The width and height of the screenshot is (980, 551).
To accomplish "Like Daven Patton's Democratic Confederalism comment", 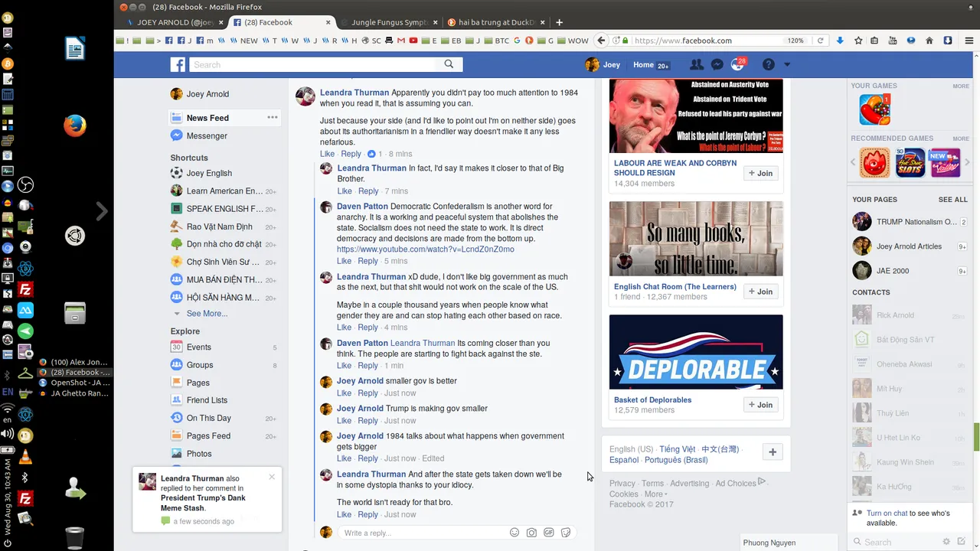I will 345,261.
